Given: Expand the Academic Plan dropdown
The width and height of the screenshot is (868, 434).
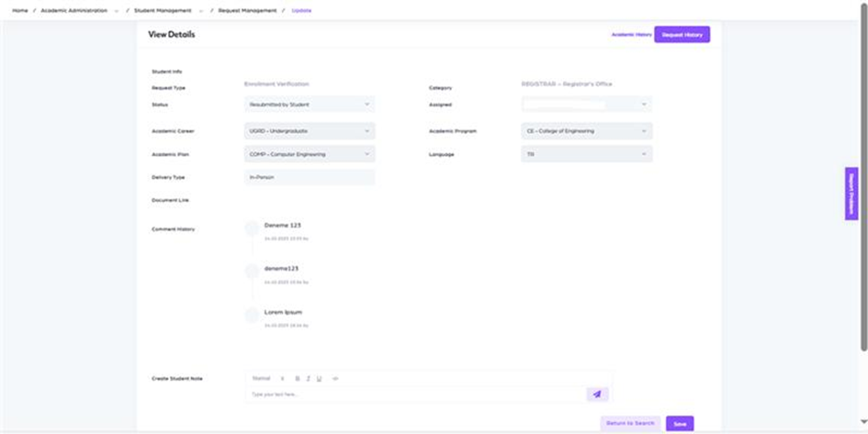Looking at the screenshot, I should pos(310,154).
